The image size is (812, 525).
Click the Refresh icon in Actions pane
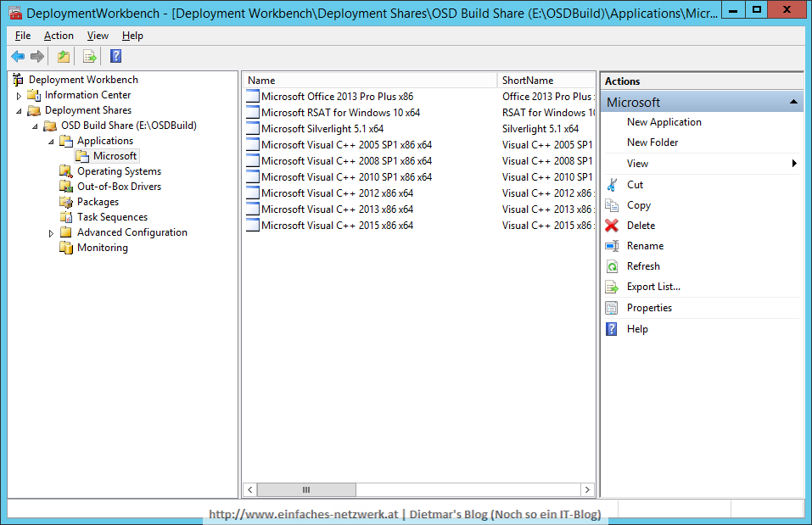612,266
